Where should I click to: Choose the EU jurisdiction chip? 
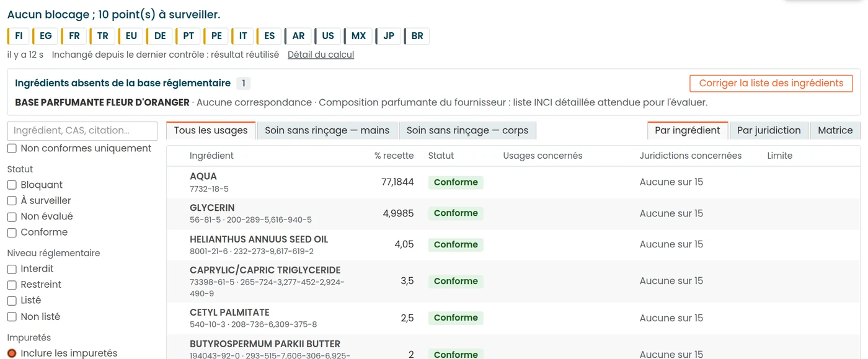point(131,36)
